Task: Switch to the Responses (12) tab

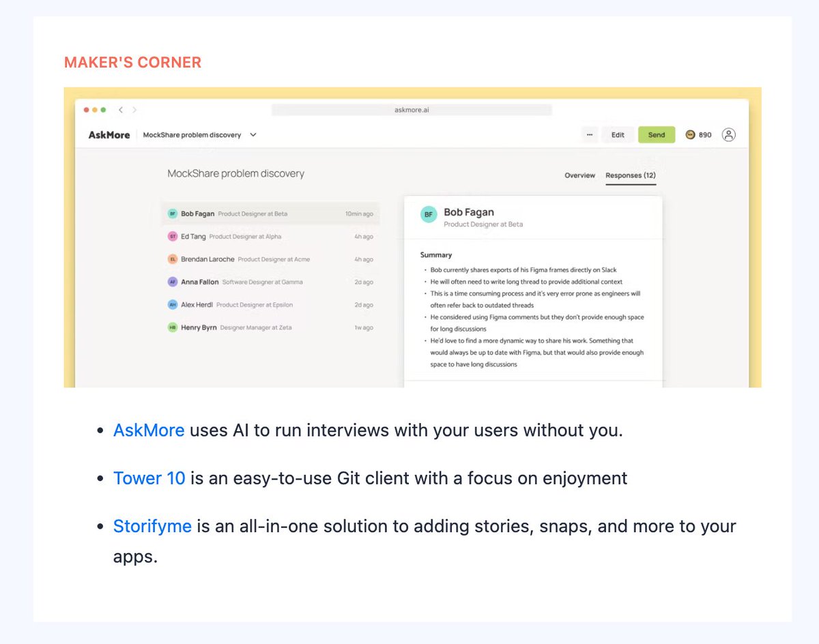Action: click(x=631, y=175)
